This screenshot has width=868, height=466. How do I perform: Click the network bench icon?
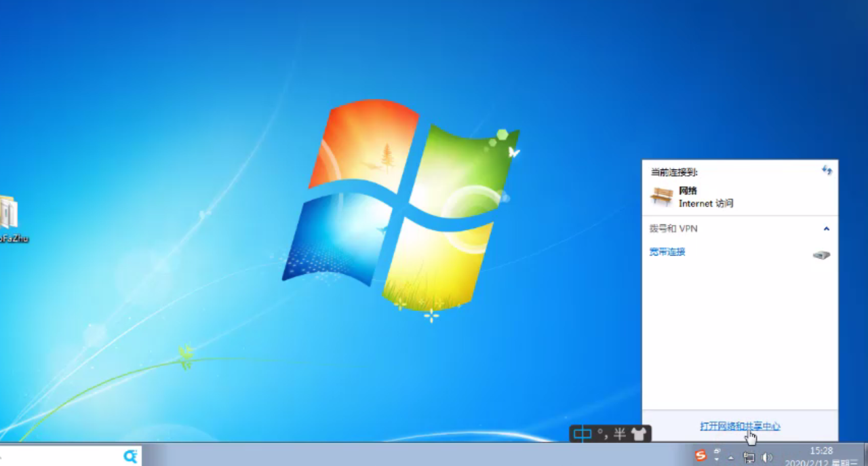(662, 197)
